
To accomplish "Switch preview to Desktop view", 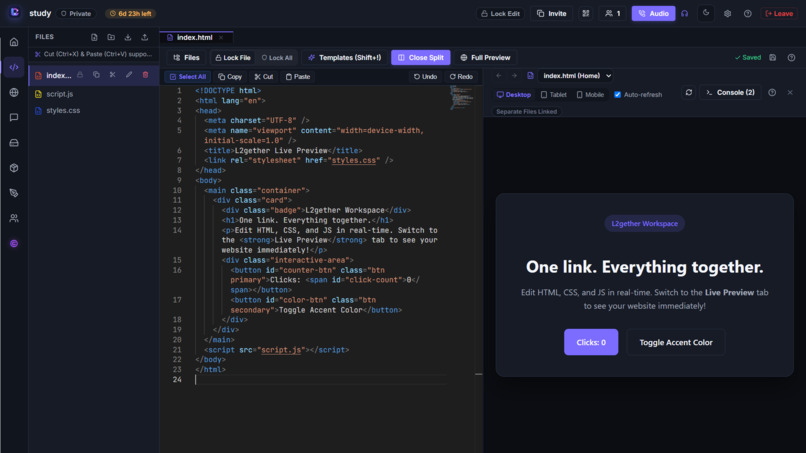I will tap(514, 95).
